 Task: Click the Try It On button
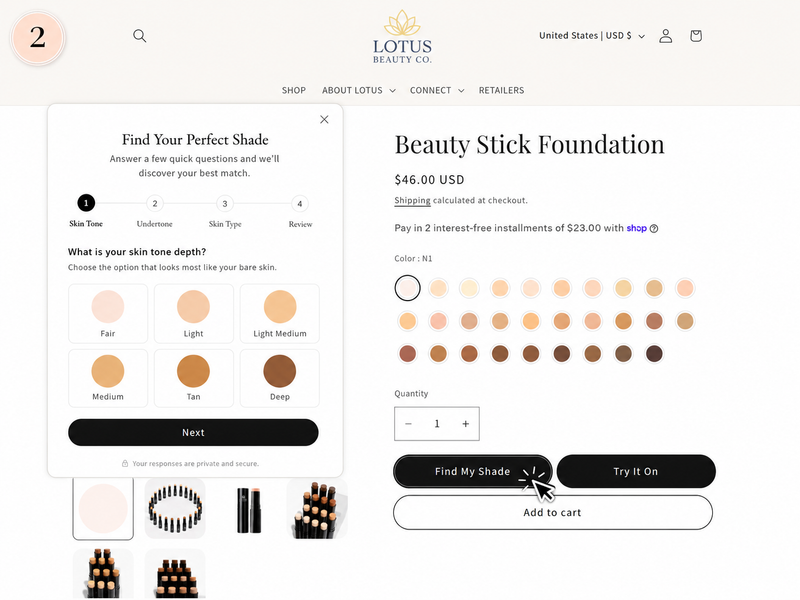(636, 471)
